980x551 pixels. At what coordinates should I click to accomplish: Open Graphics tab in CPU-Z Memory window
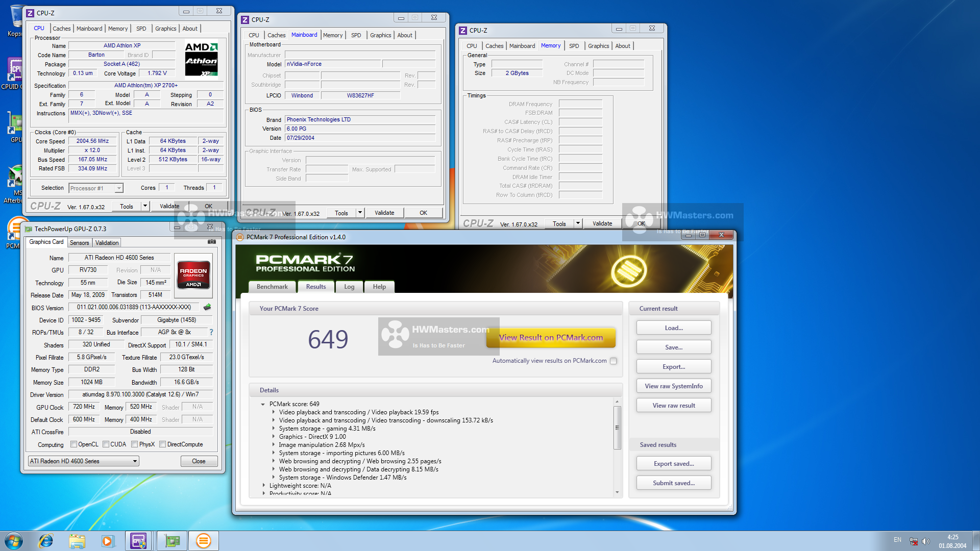click(598, 46)
